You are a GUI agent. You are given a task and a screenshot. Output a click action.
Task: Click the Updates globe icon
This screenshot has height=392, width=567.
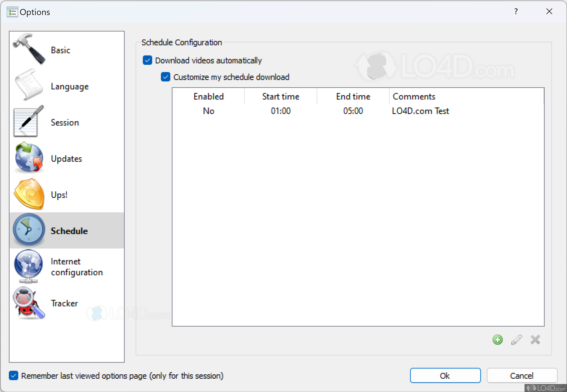[29, 158]
